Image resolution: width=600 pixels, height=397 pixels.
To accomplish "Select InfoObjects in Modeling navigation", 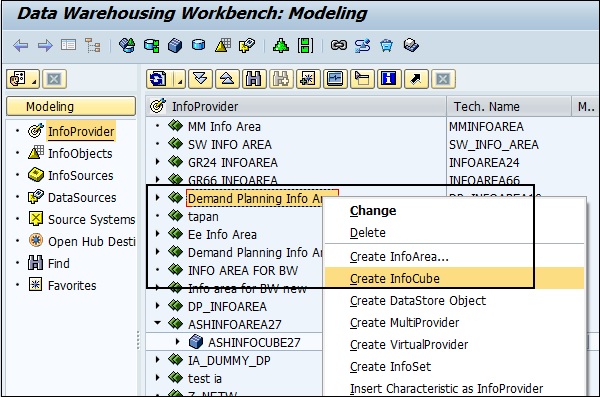I will tap(80, 154).
